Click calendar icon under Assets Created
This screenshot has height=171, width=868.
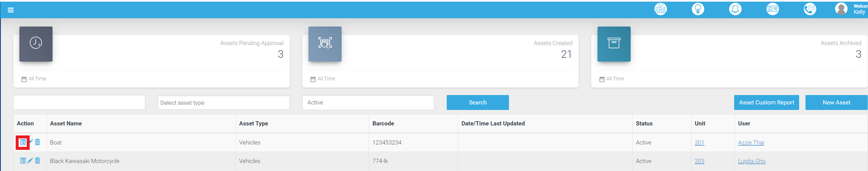click(x=313, y=79)
